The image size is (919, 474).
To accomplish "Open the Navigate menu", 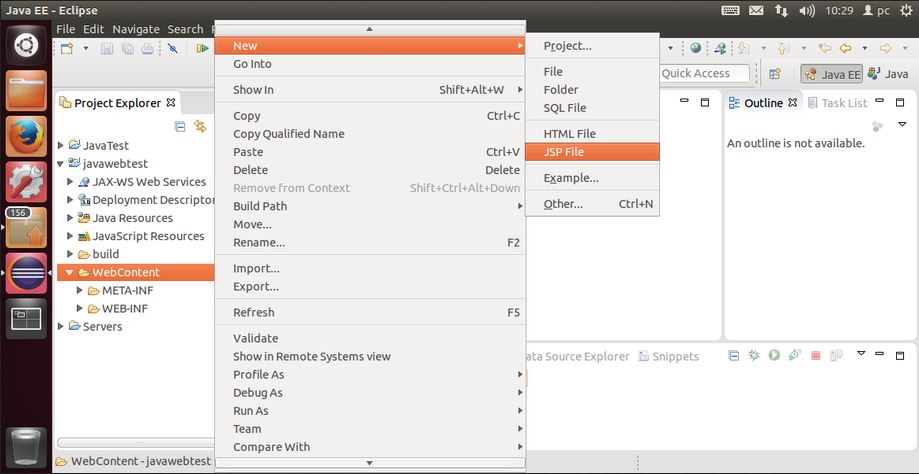I will coord(136,29).
